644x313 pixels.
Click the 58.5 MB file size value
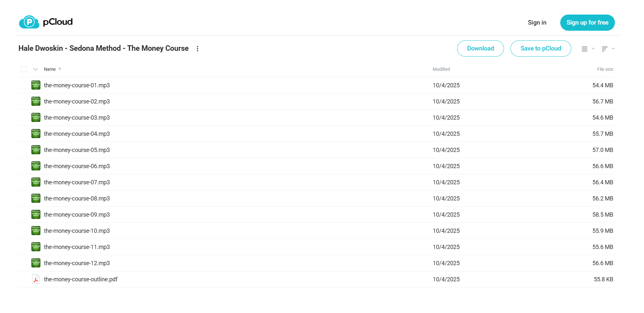(x=603, y=215)
